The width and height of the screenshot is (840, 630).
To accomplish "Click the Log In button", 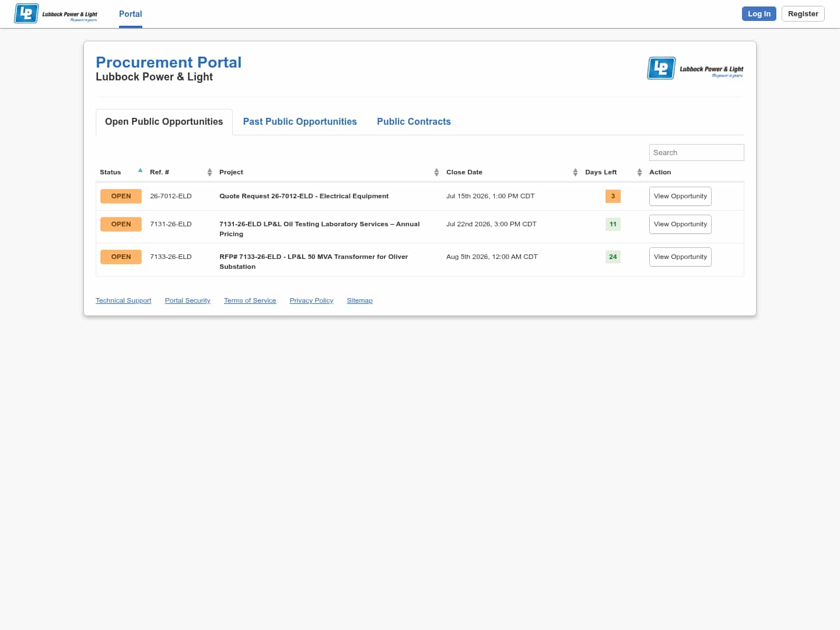I will pyautogui.click(x=759, y=13).
